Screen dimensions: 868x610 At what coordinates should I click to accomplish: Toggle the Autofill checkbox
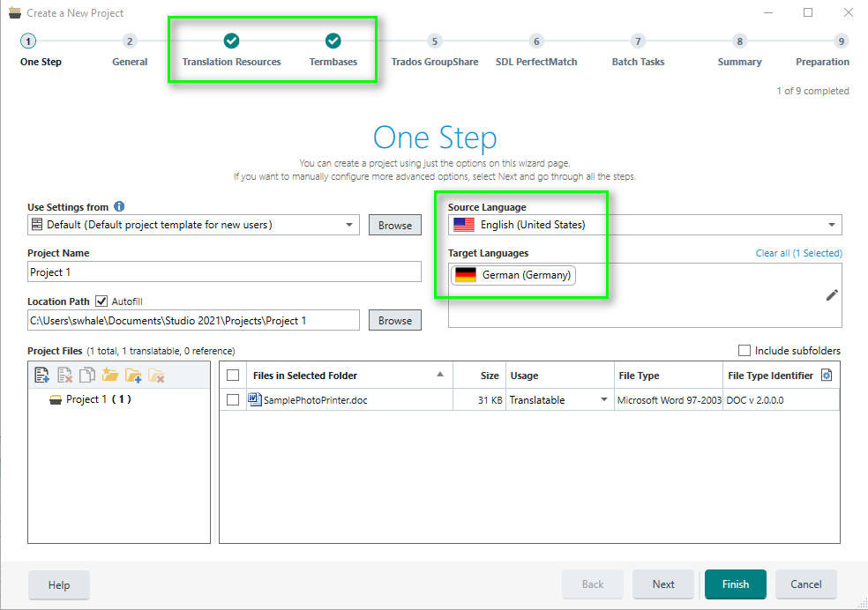[101, 301]
